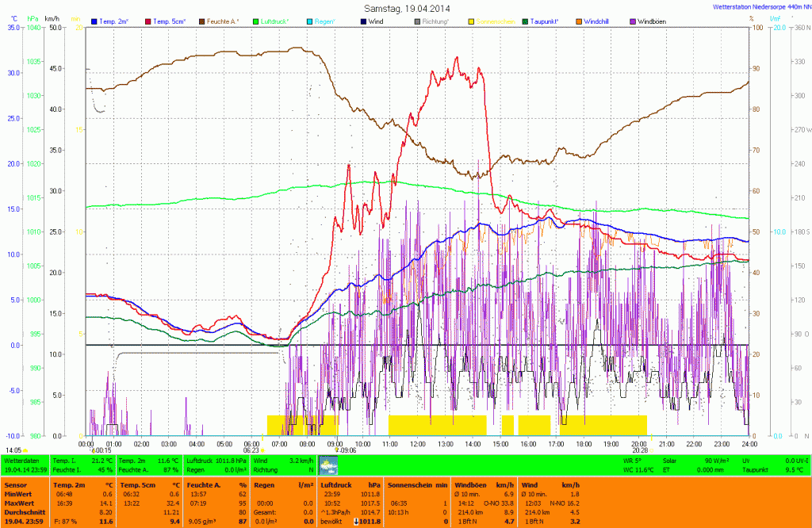This screenshot has height=528, width=812.
Task: Click the Samstag, 19.04.2014 chart title
Action: click(x=406, y=8)
